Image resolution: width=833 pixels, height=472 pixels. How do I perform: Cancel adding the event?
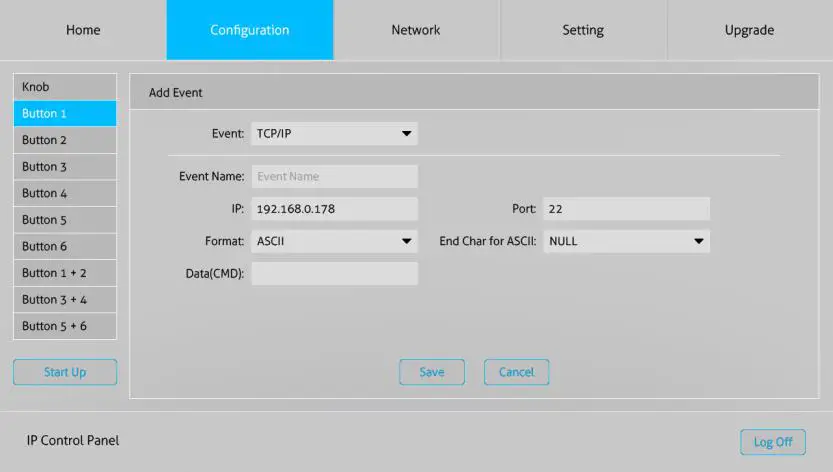(516, 372)
